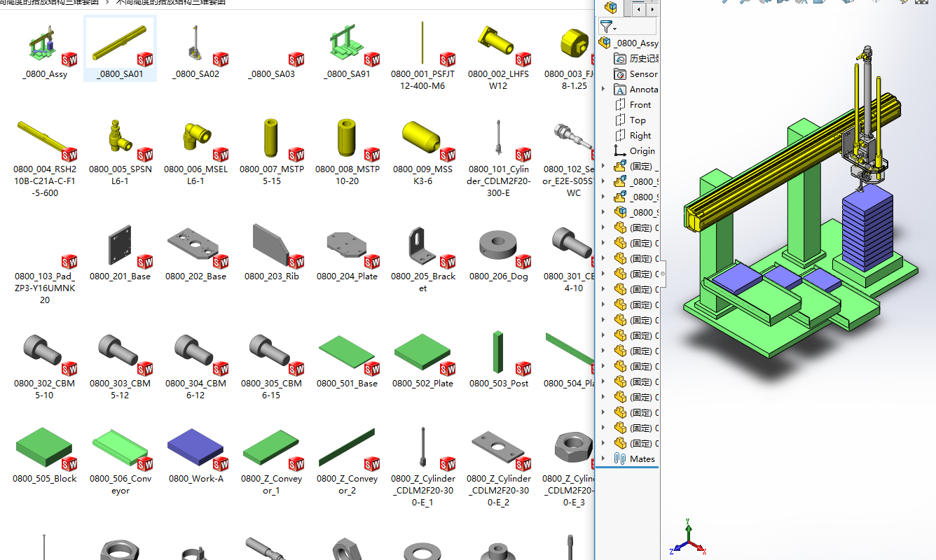This screenshot has width=936, height=560.
Task: Select the 0800_103_Pad_ZP3-Y16UMNK20 file
Action: [45, 264]
